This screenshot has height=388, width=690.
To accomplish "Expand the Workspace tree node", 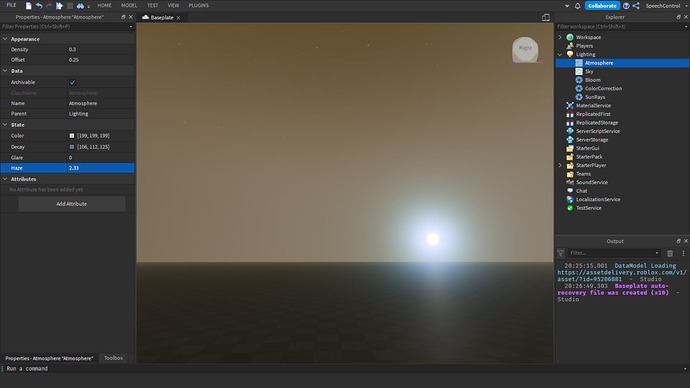I will coord(560,37).
